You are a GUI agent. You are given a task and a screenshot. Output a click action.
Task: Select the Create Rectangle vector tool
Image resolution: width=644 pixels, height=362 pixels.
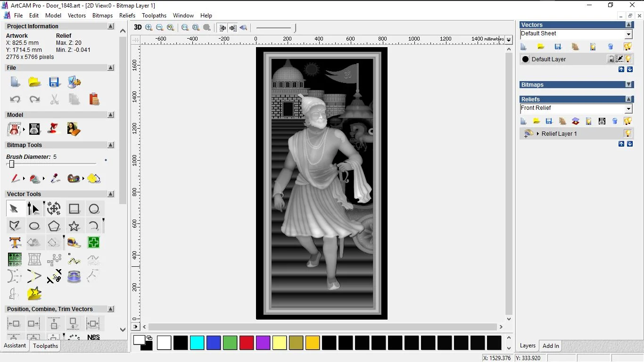[74, 209]
